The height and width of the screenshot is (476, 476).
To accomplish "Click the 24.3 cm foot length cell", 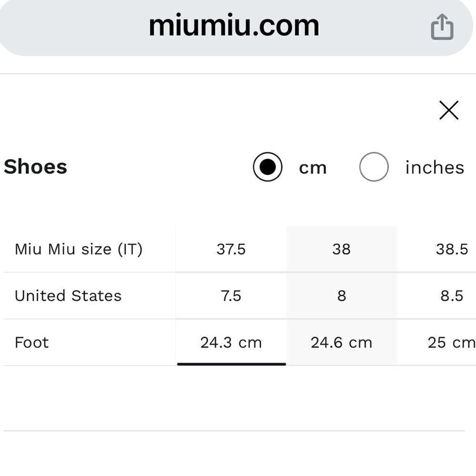I will (x=231, y=342).
